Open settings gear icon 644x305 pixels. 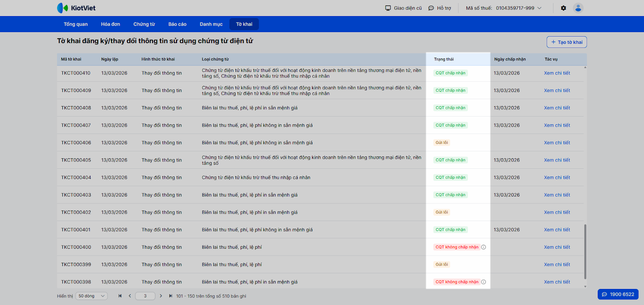pos(563,8)
